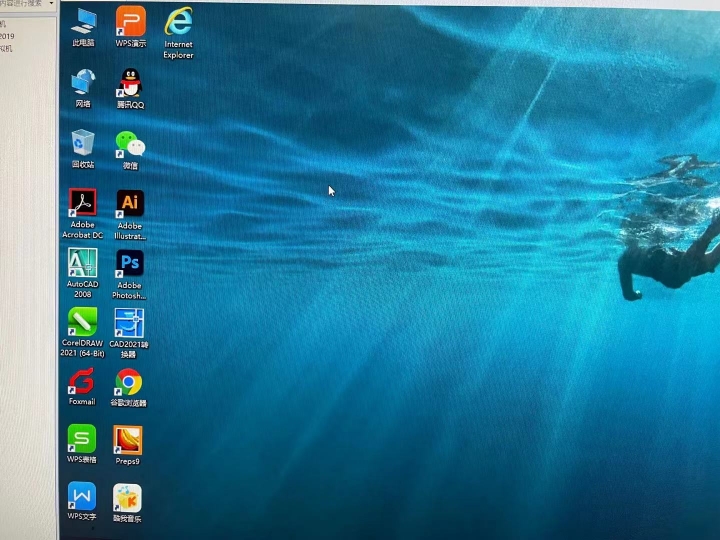Click the Tencent QQ penguin icon
Viewport: 720px width, 540px height.
coord(130,83)
